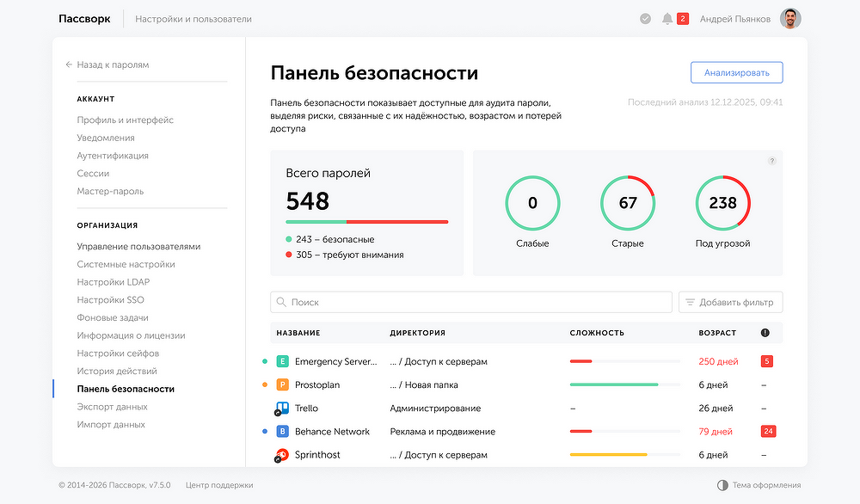Sort by СЛОЖНОСТЬ column header

point(597,333)
